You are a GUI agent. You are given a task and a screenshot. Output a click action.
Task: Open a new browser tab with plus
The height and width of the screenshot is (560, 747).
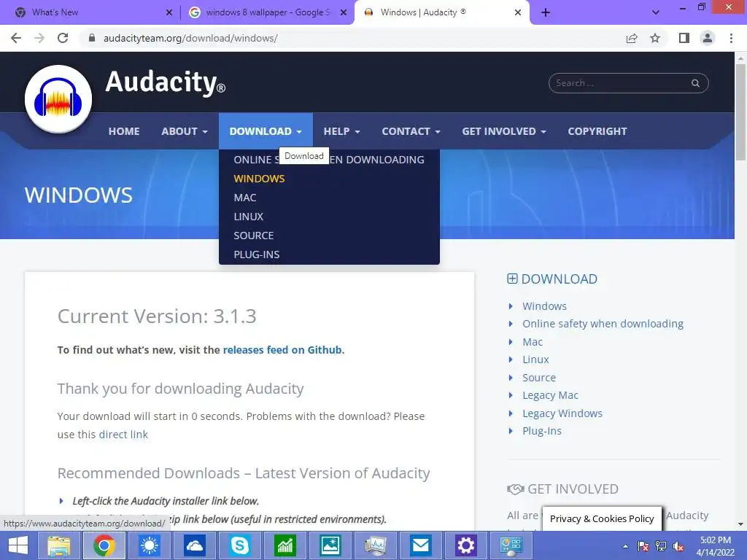pos(546,12)
